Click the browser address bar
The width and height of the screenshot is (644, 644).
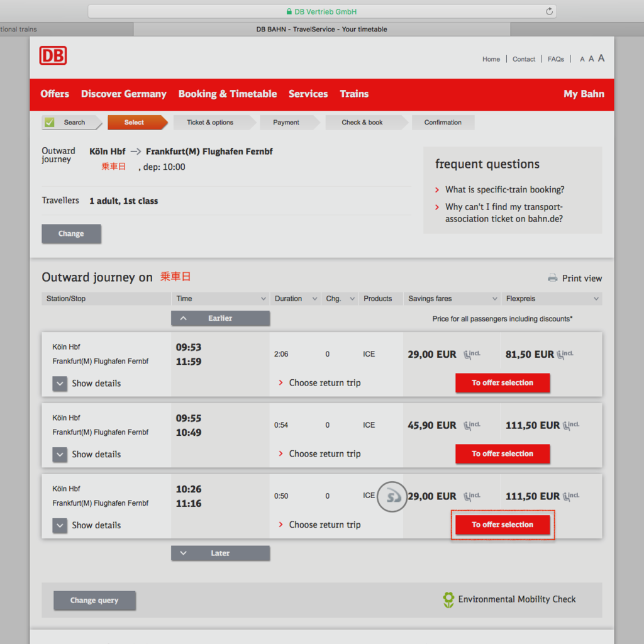(322, 11)
